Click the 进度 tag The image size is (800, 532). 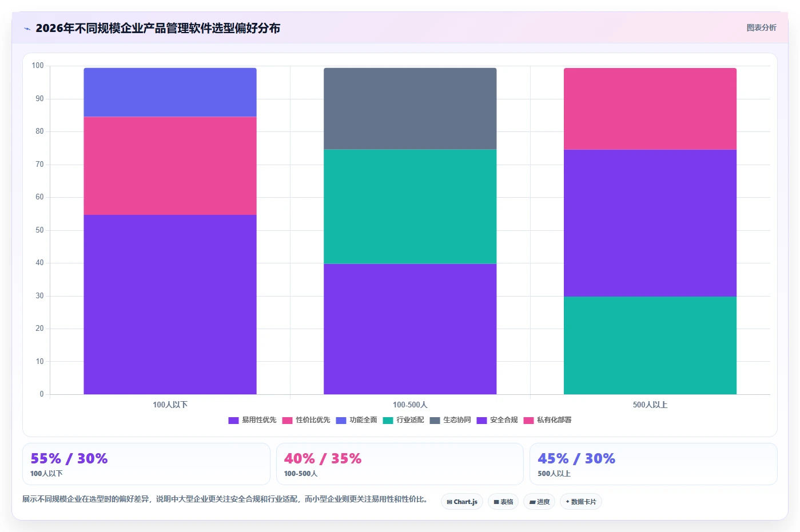pos(539,502)
